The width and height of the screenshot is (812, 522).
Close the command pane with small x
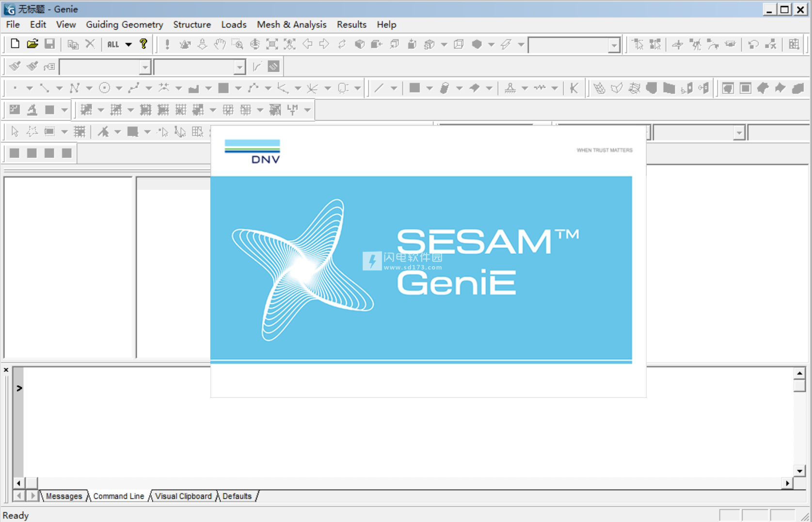coord(6,370)
